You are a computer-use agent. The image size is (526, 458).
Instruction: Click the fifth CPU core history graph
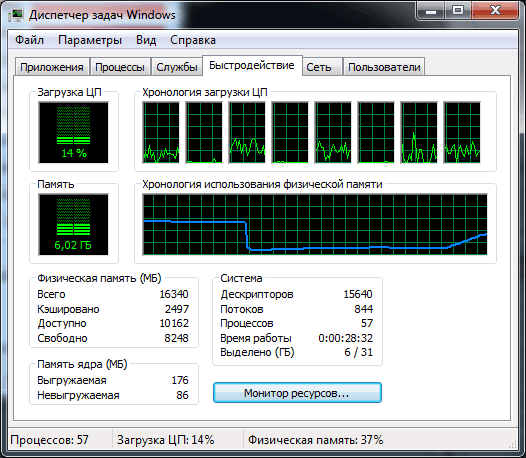point(333,133)
